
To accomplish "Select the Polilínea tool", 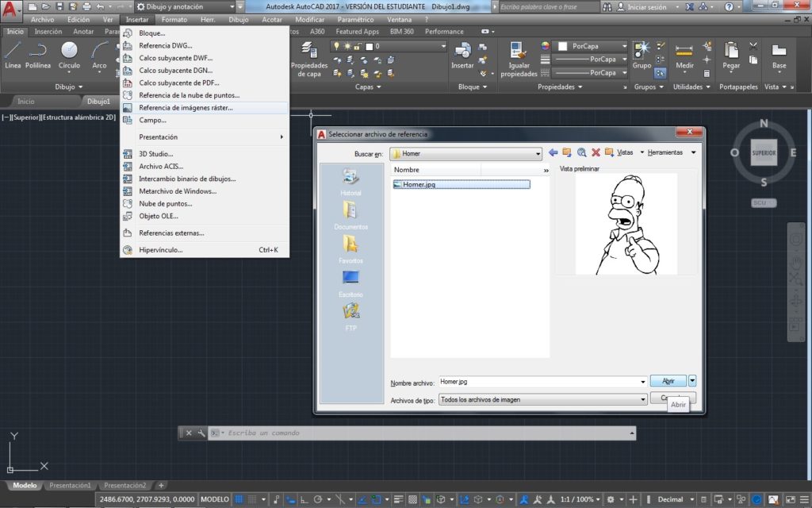I will pyautogui.click(x=38, y=55).
